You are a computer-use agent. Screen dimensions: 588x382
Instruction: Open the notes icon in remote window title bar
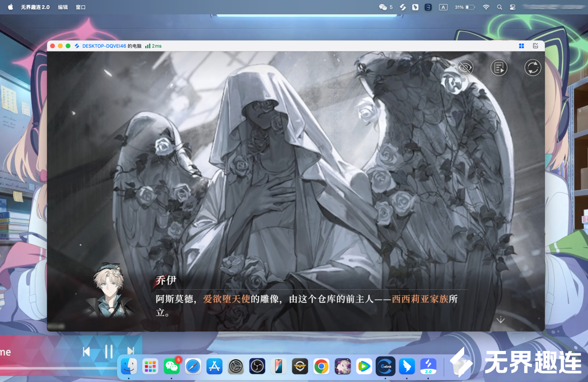536,46
